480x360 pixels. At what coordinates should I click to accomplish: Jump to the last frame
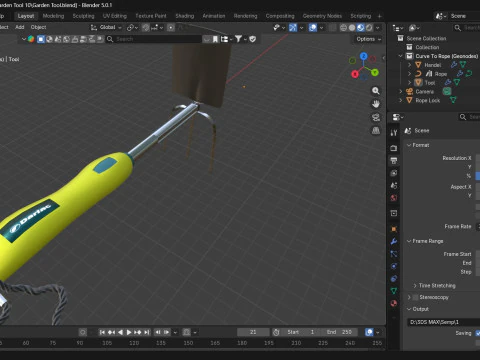tap(147, 332)
